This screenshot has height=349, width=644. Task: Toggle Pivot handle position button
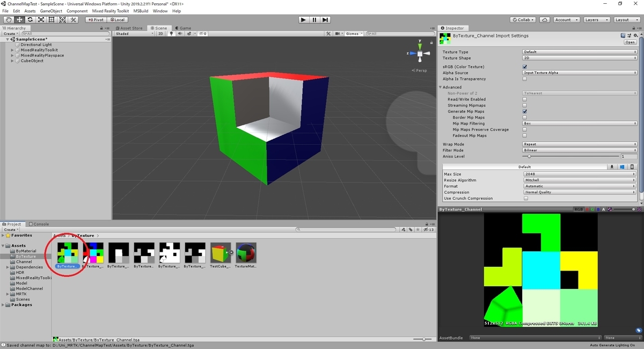pos(96,20)
